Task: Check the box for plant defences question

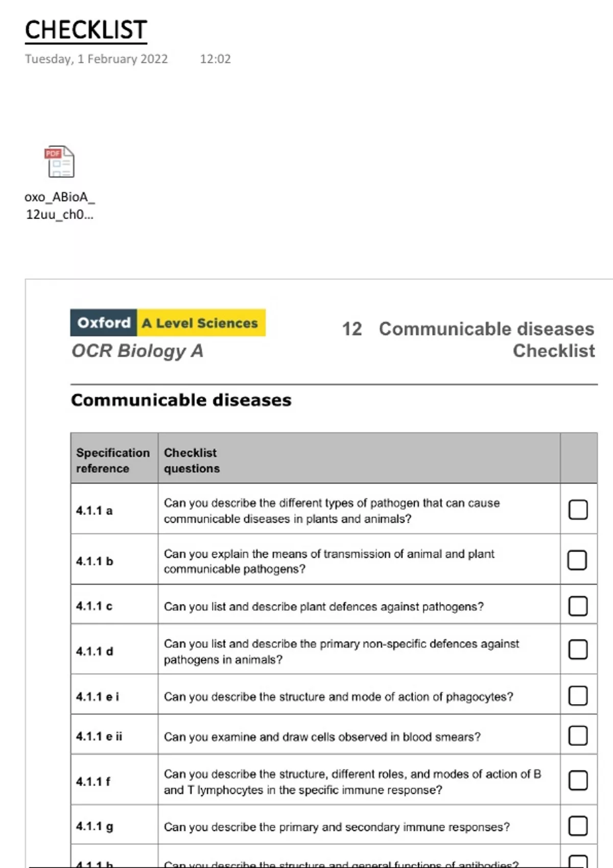Action: pyautogui.click(x=578, y=606)
